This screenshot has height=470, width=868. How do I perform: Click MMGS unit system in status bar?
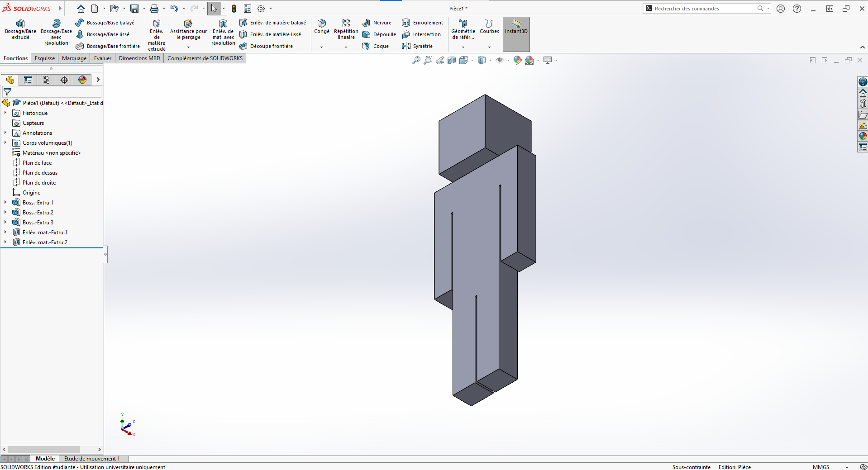(821, 467)
